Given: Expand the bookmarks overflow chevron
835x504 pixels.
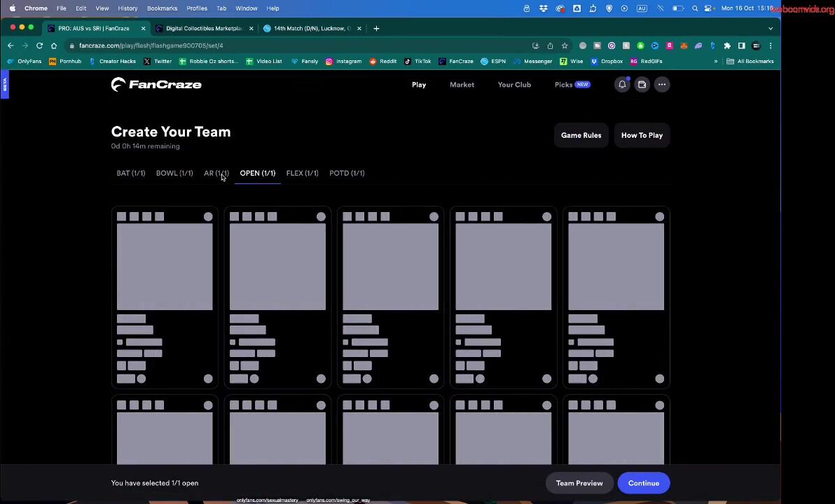Looking at the screenshot, I should (715, 62).
